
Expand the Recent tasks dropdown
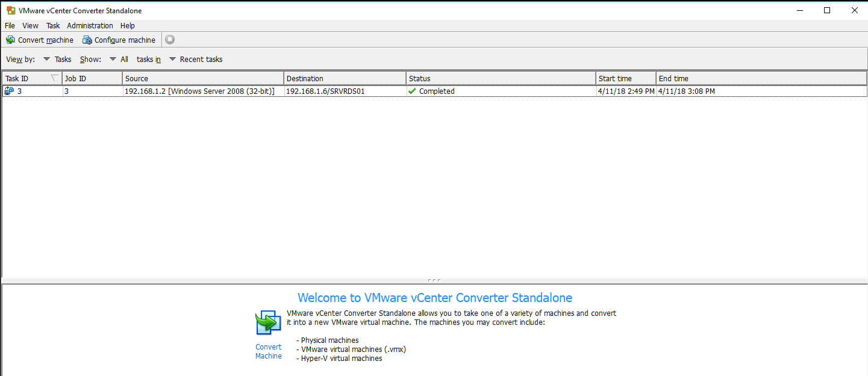click(196, 59)
